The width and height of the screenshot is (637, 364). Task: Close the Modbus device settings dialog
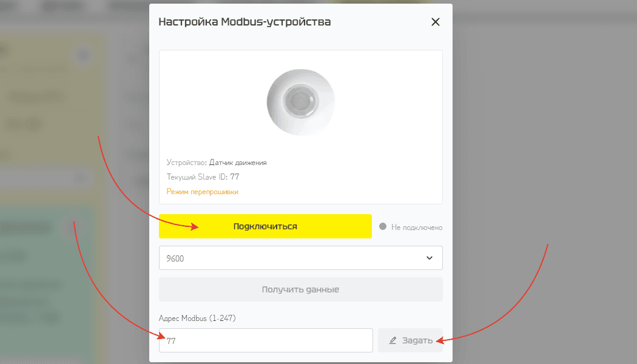point(435,22)
